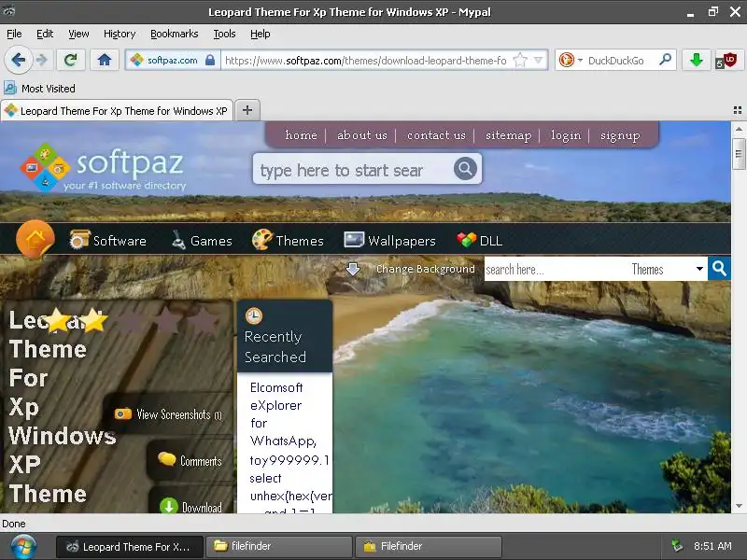Open the Bookmarks menu
This screenshot has height=560, width=747.
(175, 34)
